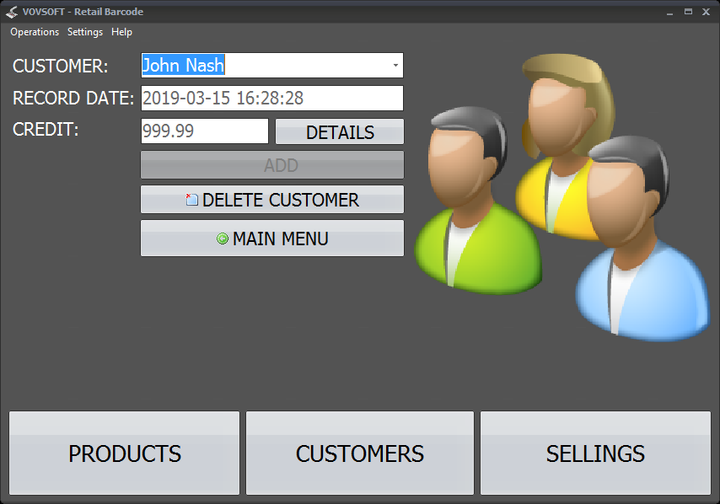Maximize the Retail Barcode window

click(x=688, y=12)
